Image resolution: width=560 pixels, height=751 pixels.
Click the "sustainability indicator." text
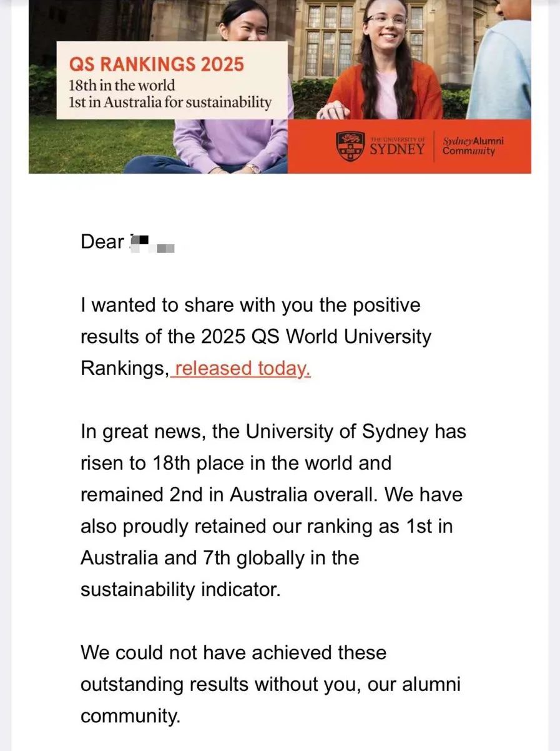[180, 589]
